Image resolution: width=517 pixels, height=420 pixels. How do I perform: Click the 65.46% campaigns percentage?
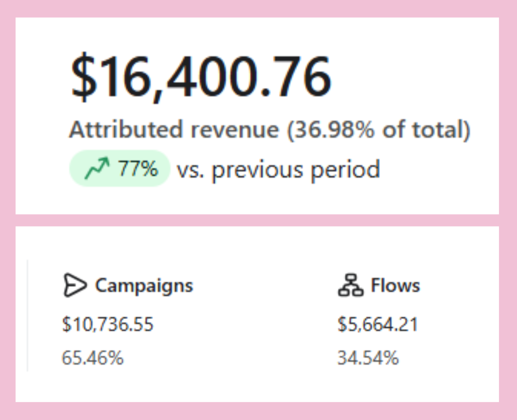coord(93,358)
